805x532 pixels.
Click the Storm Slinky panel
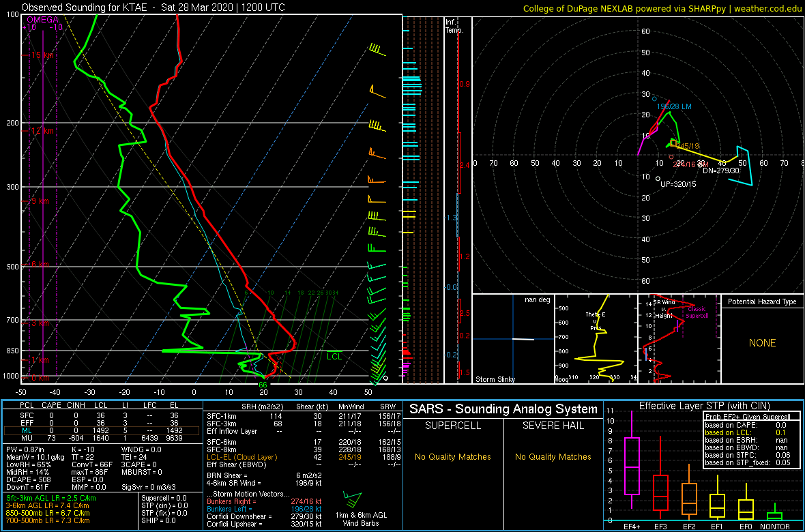click(x=512, y=340)
